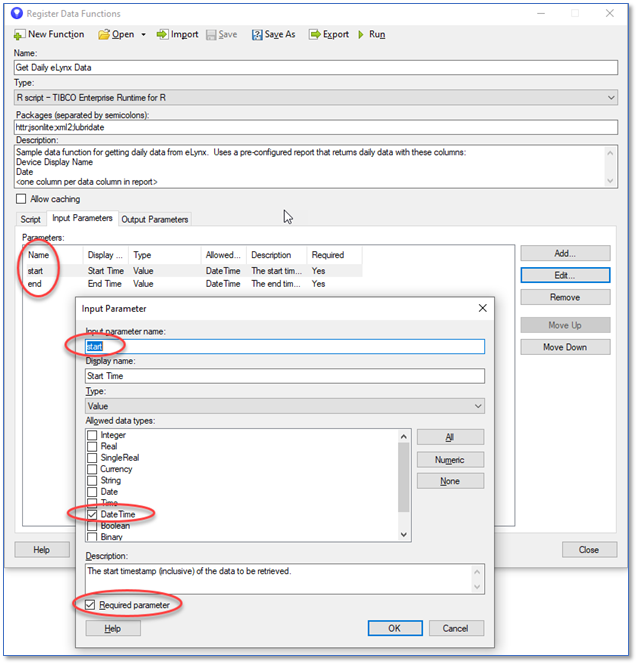The height and width of the screenshot is (665, 638).
Task: Click into the Name field 'Get Daily eLynx Data'
Action: [316, 67]
